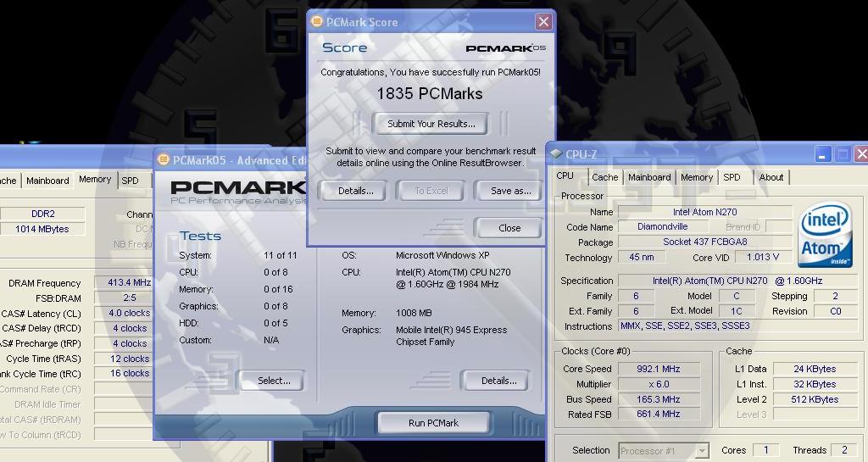Click System 11 of 11 tests entry
Image resolution: width=868 pixels, height=462 pixels.
[238, 255]
